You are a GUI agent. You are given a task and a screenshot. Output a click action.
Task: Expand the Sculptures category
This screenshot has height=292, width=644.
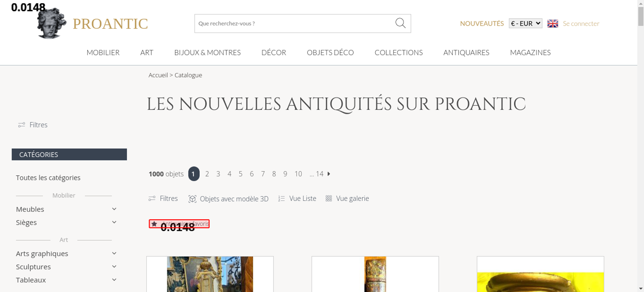[114, 267]
